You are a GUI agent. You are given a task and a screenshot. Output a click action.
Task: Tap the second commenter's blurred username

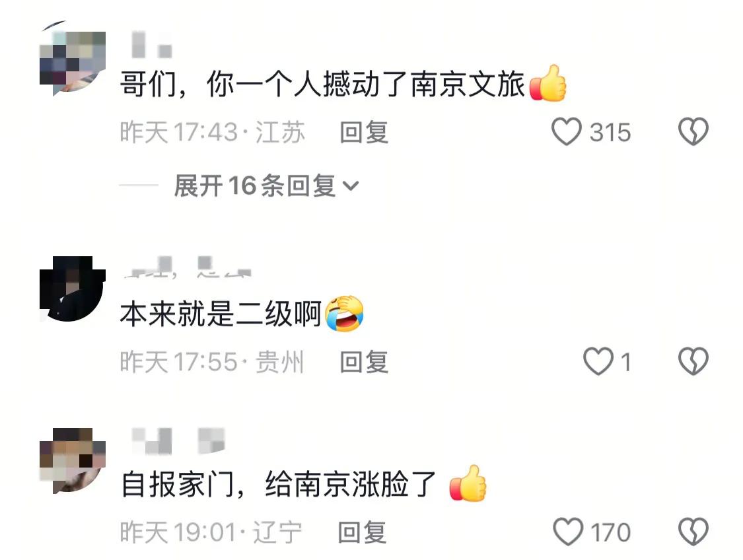click(x=188, y=267)
